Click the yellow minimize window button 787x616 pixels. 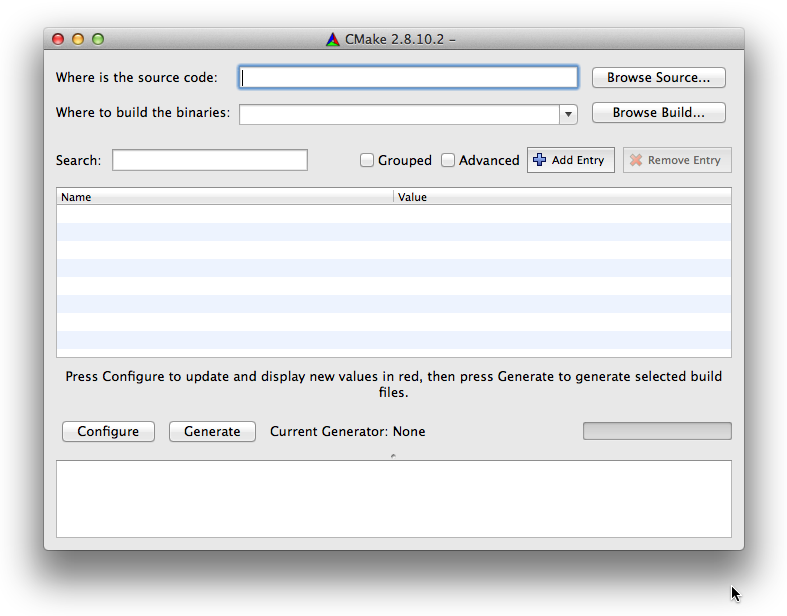(78, 40)
